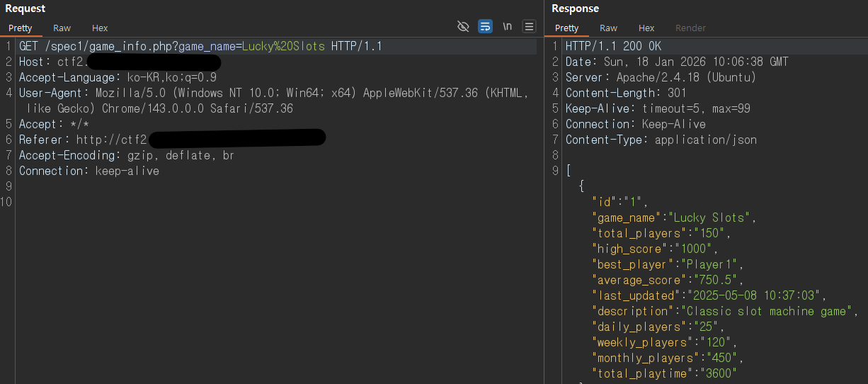Click the "last_updated" JSON line

pyautogui.click(x=709, y=296)
